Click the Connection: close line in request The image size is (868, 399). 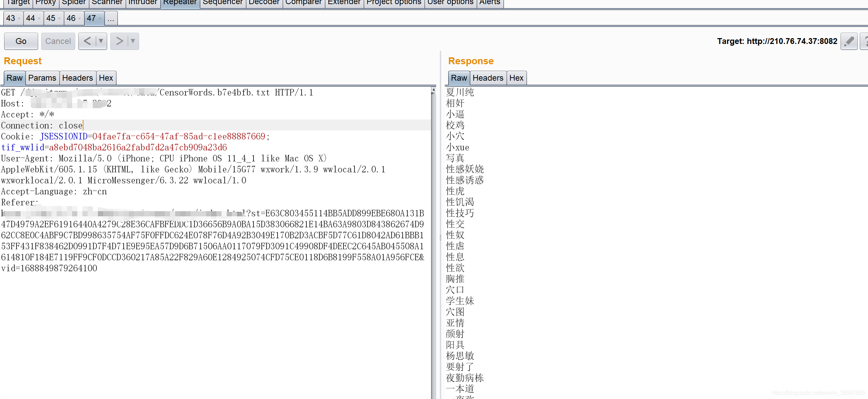[x=42, y=125]
